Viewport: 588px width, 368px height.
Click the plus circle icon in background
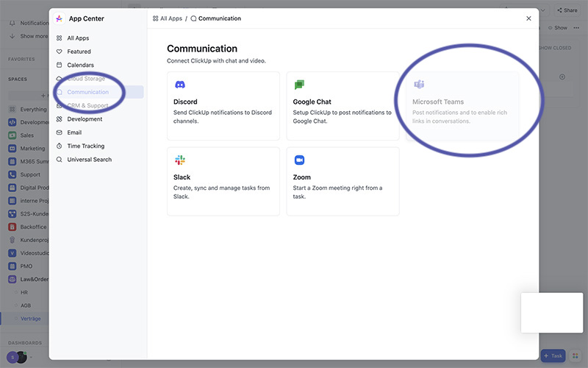pos(562,77)
